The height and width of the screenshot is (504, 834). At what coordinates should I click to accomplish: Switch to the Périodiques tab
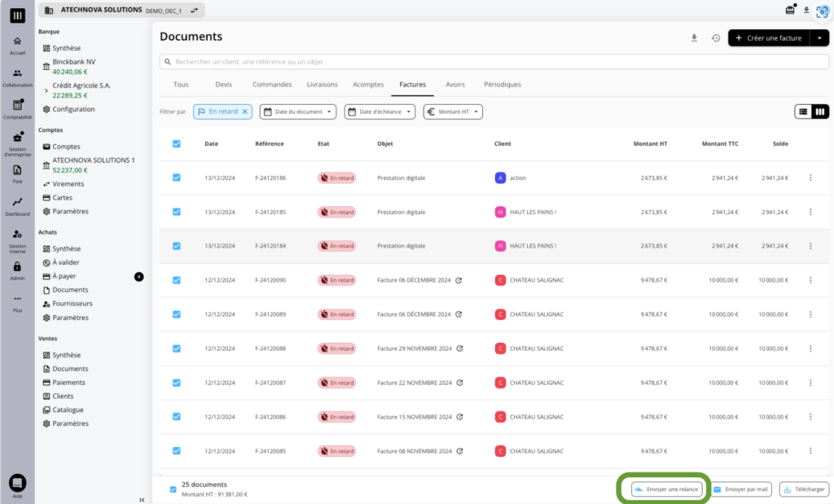[502, 85]
